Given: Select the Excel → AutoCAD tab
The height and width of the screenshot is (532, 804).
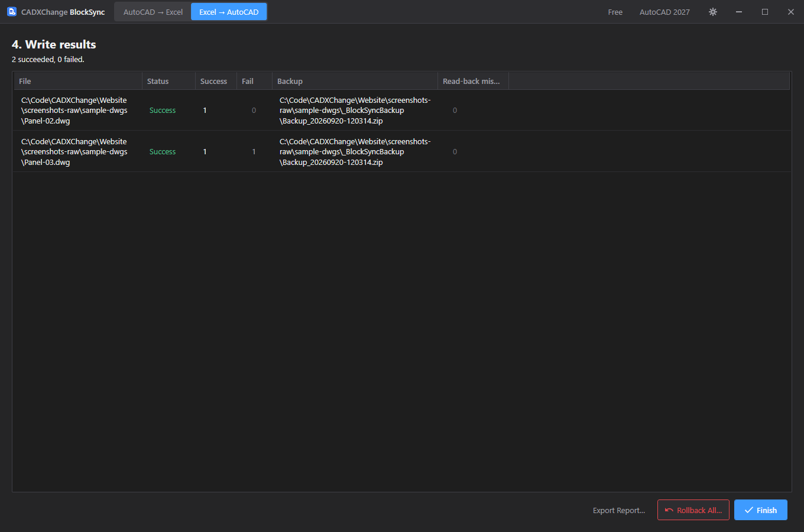Looking at the screenshot, I should [x=229, y=12].
